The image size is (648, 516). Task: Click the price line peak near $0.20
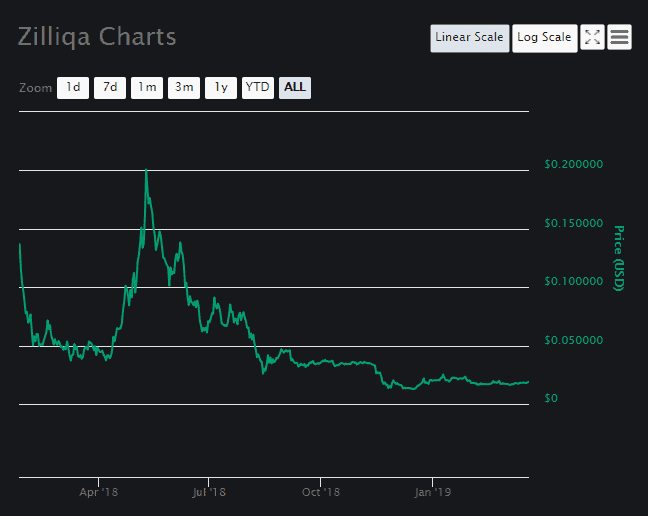[x=146, y=170]
